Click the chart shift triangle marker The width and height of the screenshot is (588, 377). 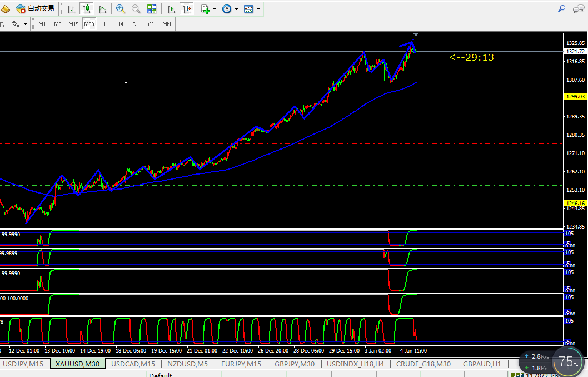416,35
